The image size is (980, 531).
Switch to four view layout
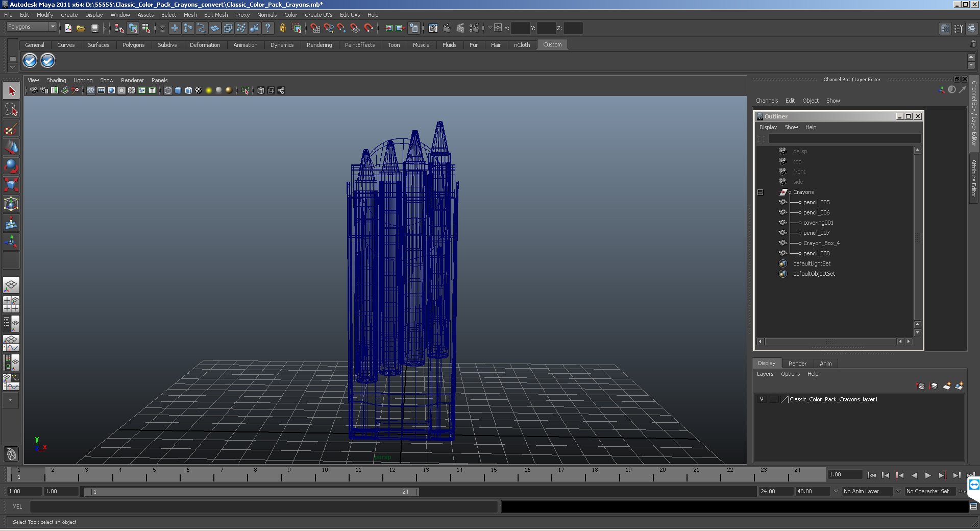point(11,304)
